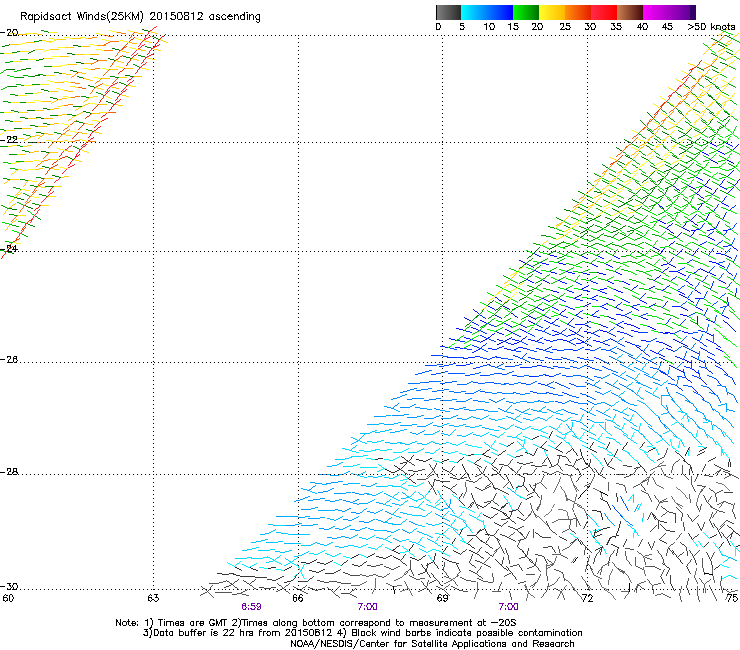
Task: Click the gray 0–5 knots legend swatch
Action: 448,12
